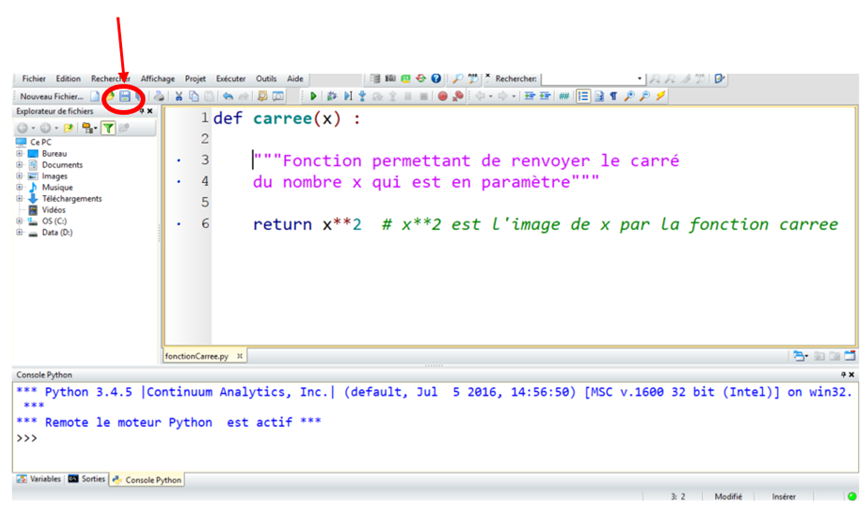Close the Explorateur de fichiers panel
The width and height of the screenshot is (868, 516).
click(150, 112)
